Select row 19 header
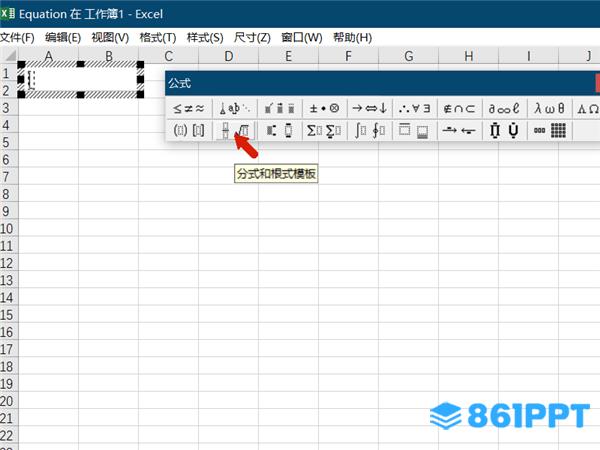 pyautogui.click(x=9, y=383)
